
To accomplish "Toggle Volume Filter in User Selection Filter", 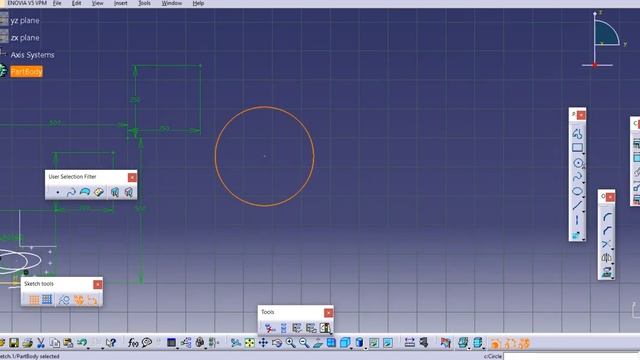I will 99,192.
